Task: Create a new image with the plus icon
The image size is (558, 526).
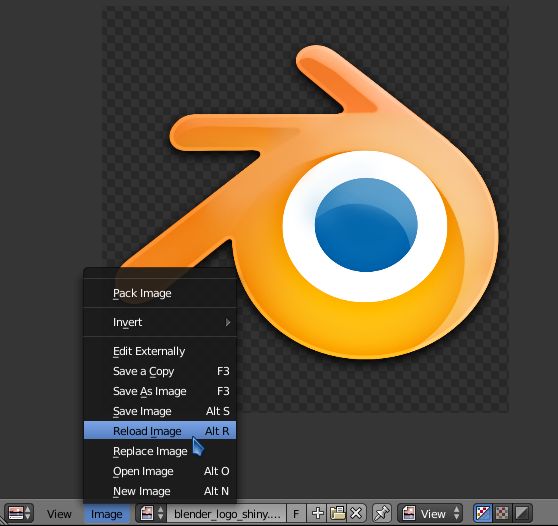Action: click(x=317, y=513)
